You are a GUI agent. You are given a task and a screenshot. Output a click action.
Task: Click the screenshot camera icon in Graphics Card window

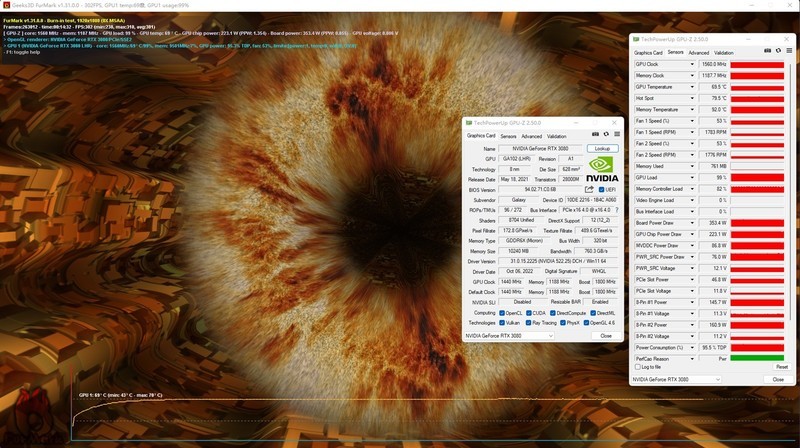pos(595,134)
